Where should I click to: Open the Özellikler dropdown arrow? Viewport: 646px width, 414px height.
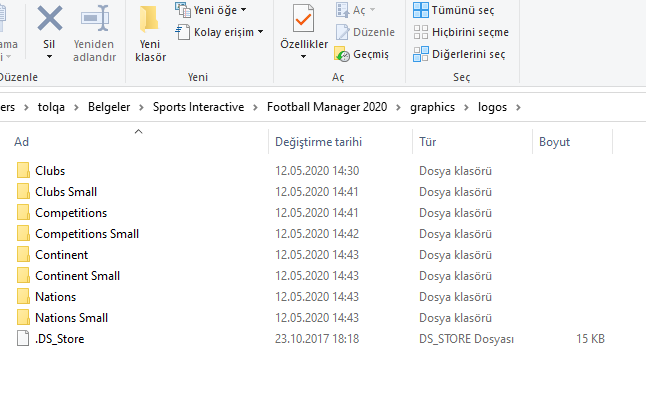[303, 56]
